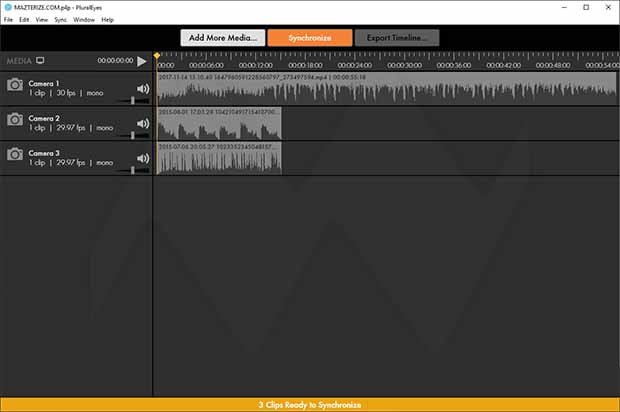620x412 pixels.
Task: Select the Camera 2 audio clip waveform
Action: [x=219, y=123]
